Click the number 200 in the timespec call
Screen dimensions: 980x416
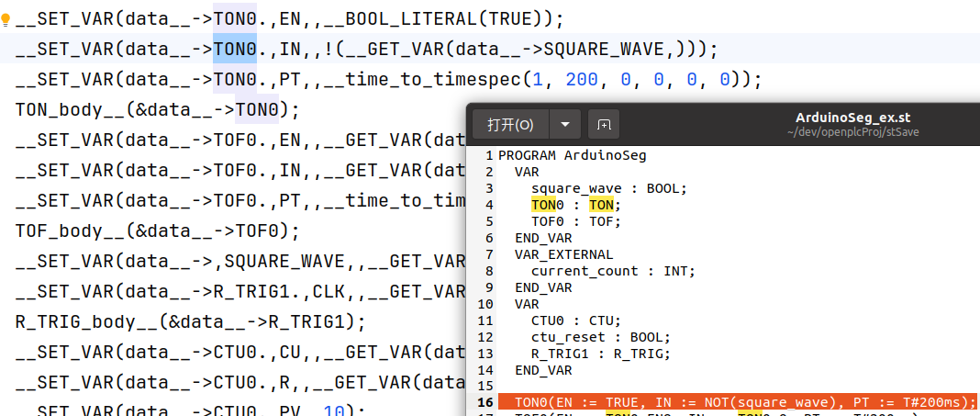coord(582,80)
